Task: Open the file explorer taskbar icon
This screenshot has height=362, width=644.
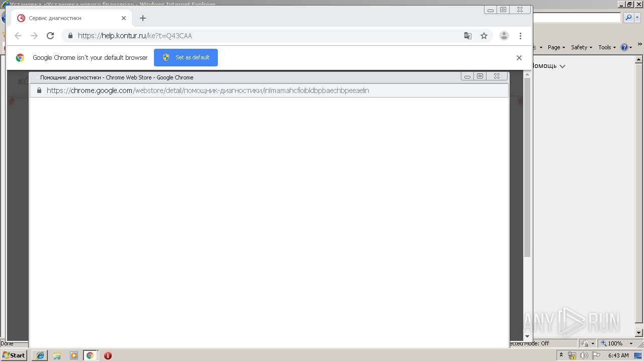Action: click(57, 355)
